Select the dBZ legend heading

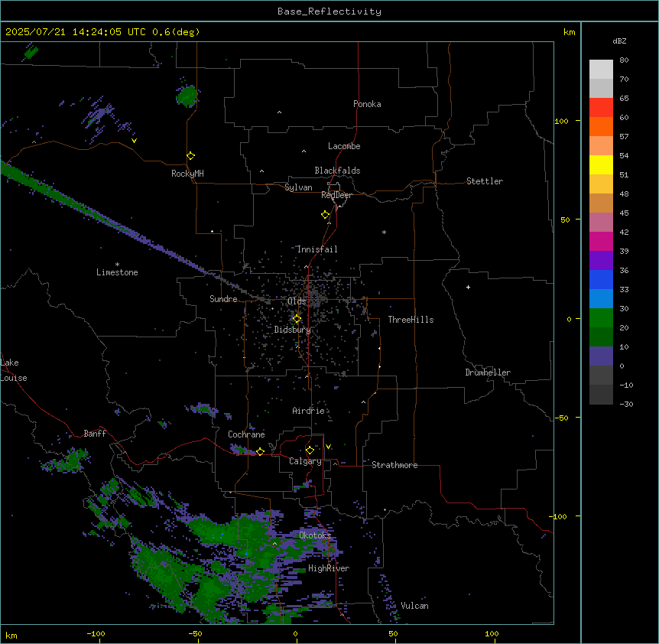tap(619, 41)
